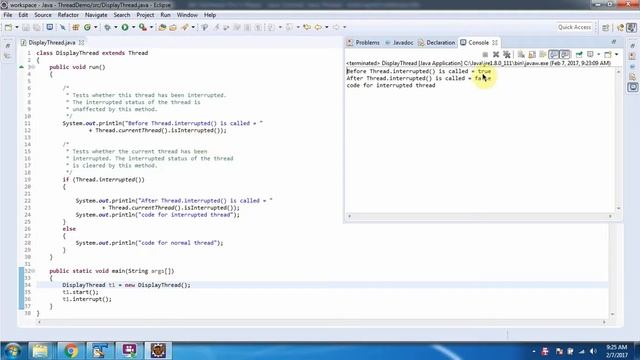Open the Back history dropdown arrow
The width and height of the screenshot is (640, 360).
pyautogui.click(x=327, y=27)
